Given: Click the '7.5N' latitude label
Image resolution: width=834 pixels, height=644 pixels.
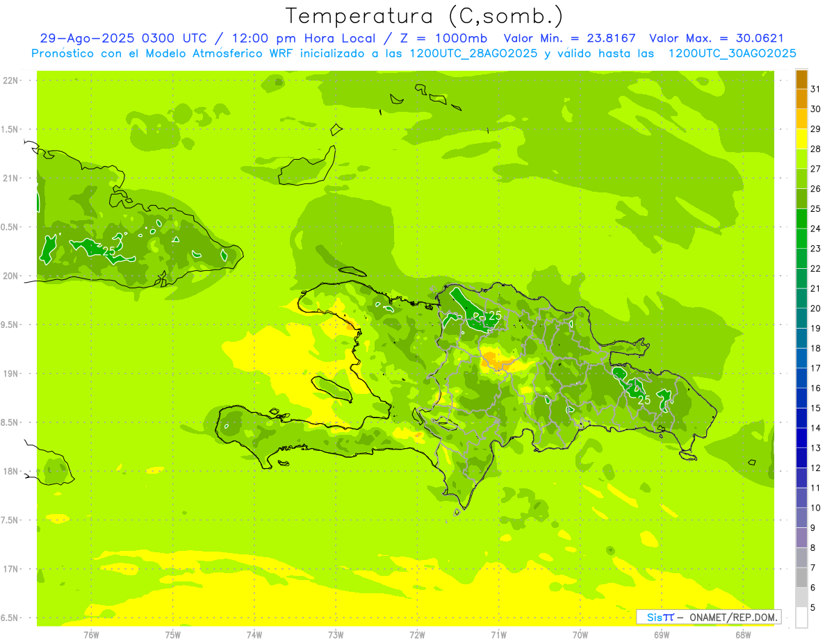Looking at the screenshot, I should pyautogui.click(x=10, y=520).
